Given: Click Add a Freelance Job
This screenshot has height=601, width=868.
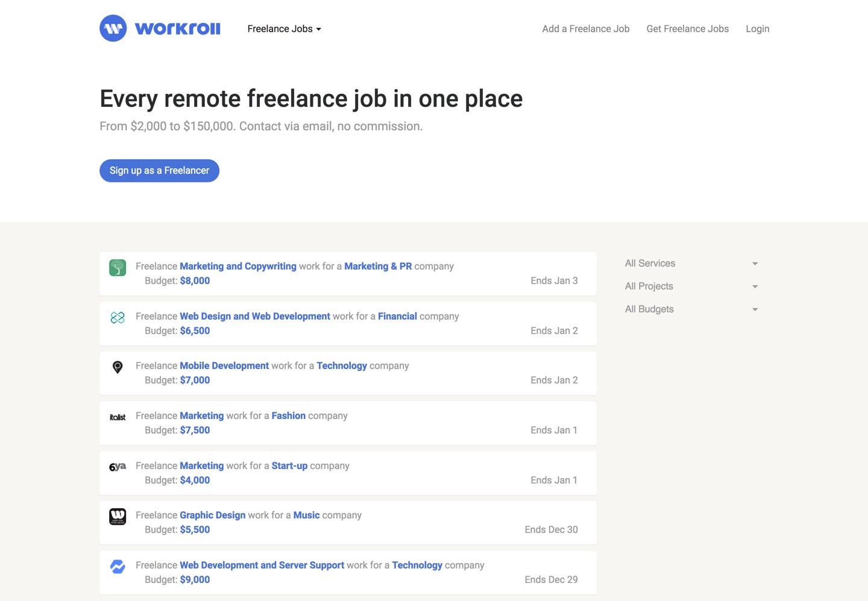Looking at the screenshot, I should pyautogui.click(x=585, y=28).
